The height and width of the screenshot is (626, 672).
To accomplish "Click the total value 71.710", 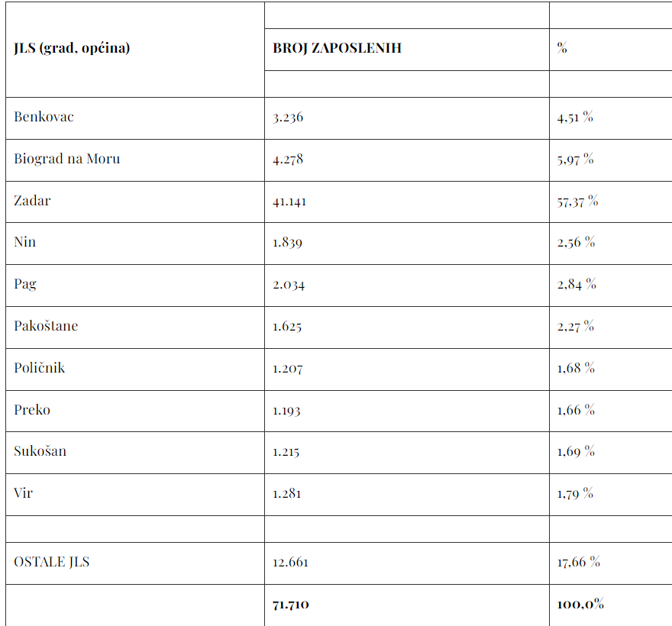I will [x=290, y=605].
